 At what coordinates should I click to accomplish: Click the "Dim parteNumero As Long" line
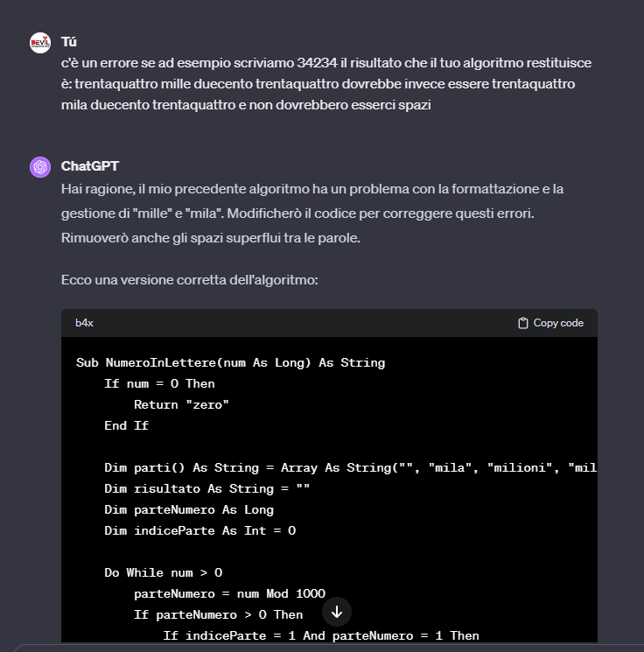pyautogui.click(x=188, y=509)
